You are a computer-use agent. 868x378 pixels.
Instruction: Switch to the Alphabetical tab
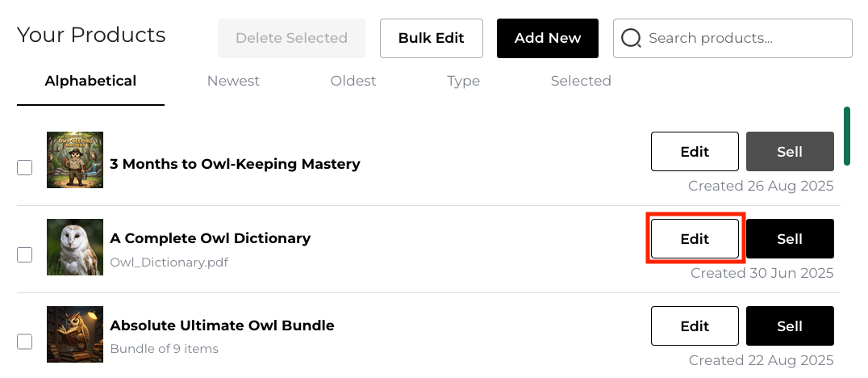(90, 81)
